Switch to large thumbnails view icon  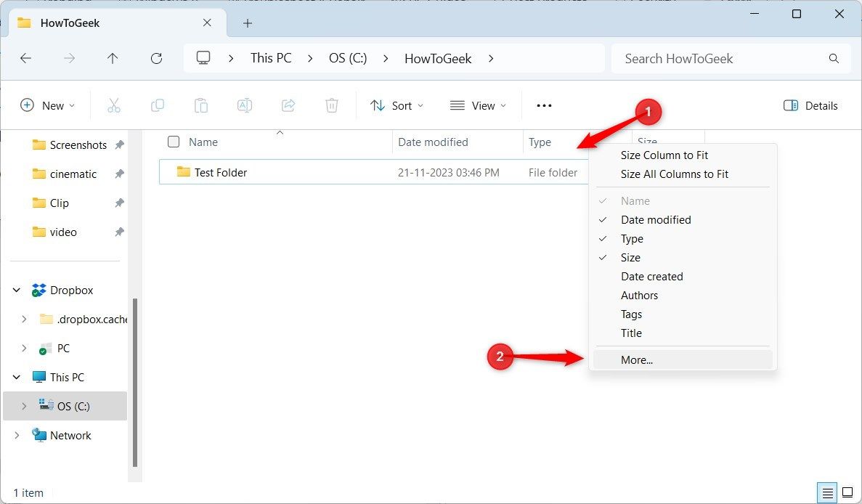(x=847, y=493)
